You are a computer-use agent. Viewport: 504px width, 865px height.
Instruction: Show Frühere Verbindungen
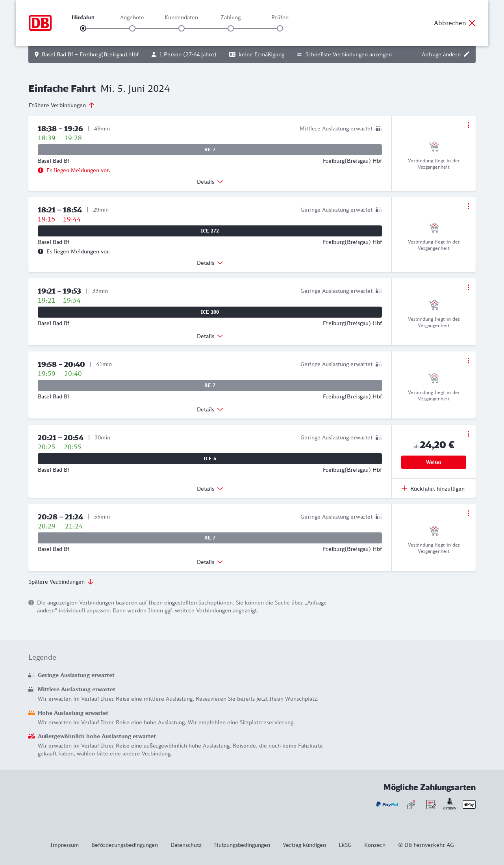[61, 105]
